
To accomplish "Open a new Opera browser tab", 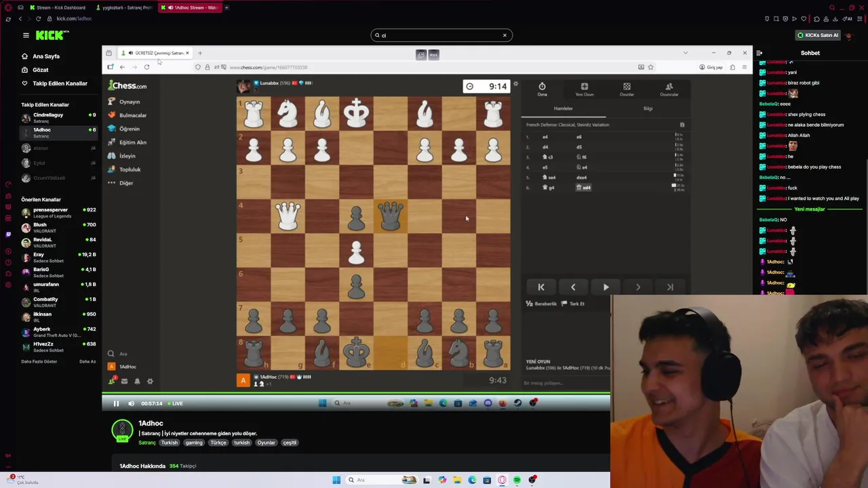I will click(x=226, y=7).
